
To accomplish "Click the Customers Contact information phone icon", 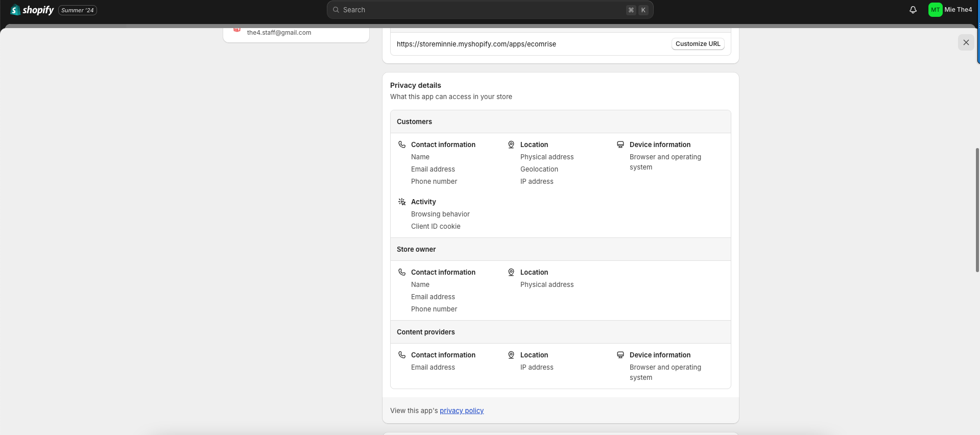I will (402, 144).
